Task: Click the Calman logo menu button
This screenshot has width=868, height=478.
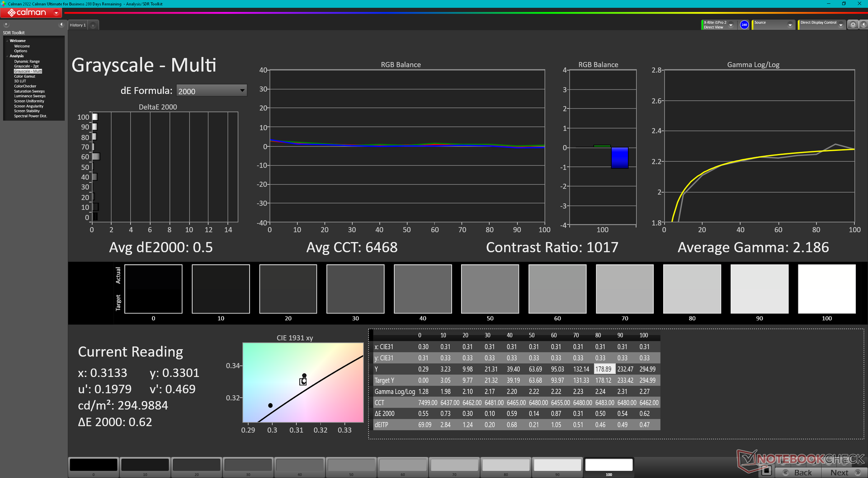Action: pos(32,13)
